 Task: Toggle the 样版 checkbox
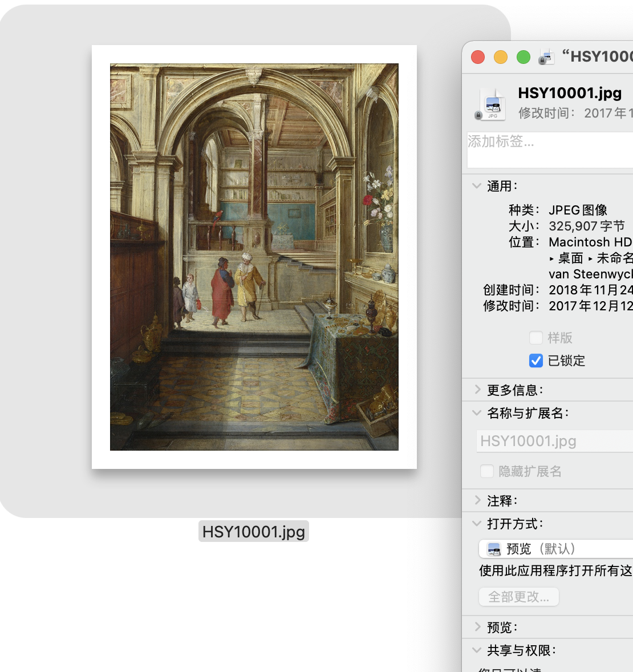(536, 338)
